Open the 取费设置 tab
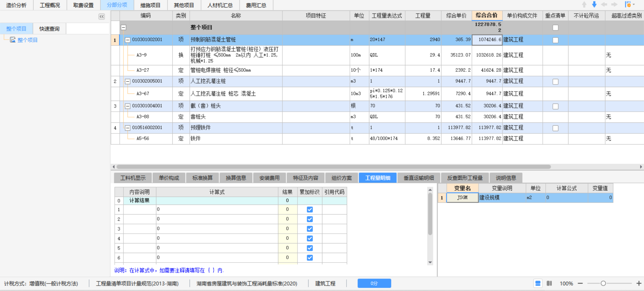Screen dimensions: 644x291 click(84, 5)
